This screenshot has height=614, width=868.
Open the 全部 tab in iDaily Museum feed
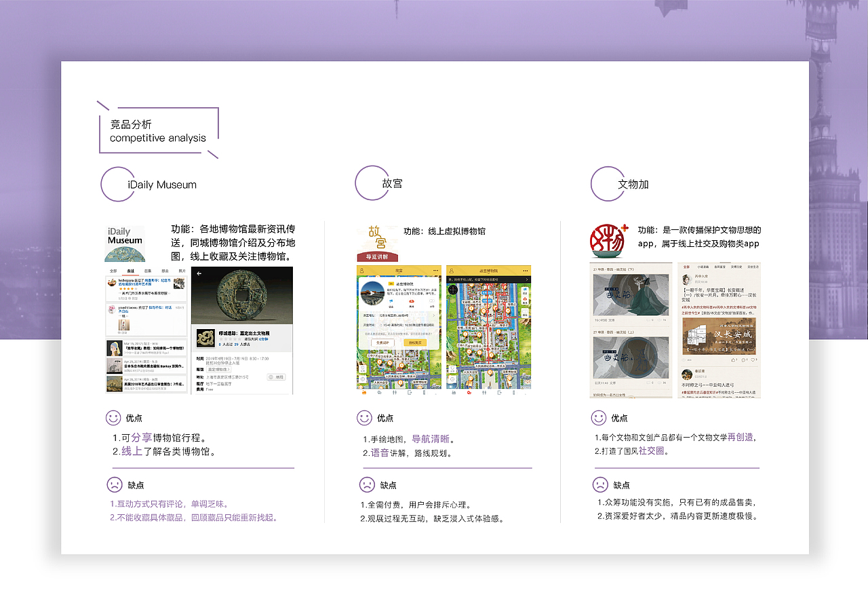point(113,271)
